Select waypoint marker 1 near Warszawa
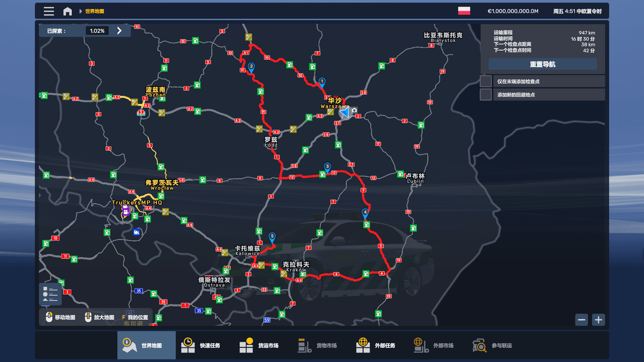This screenshot has height=362, width=644. [x=322, y=82]
